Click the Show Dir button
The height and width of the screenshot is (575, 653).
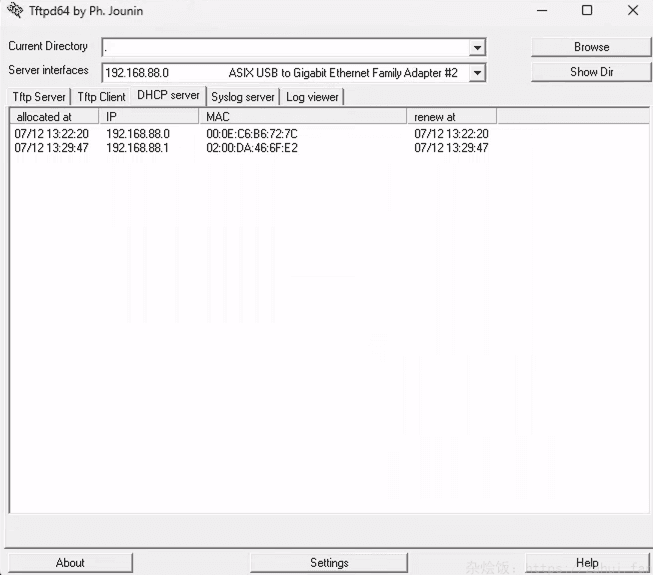coord(591,72)
